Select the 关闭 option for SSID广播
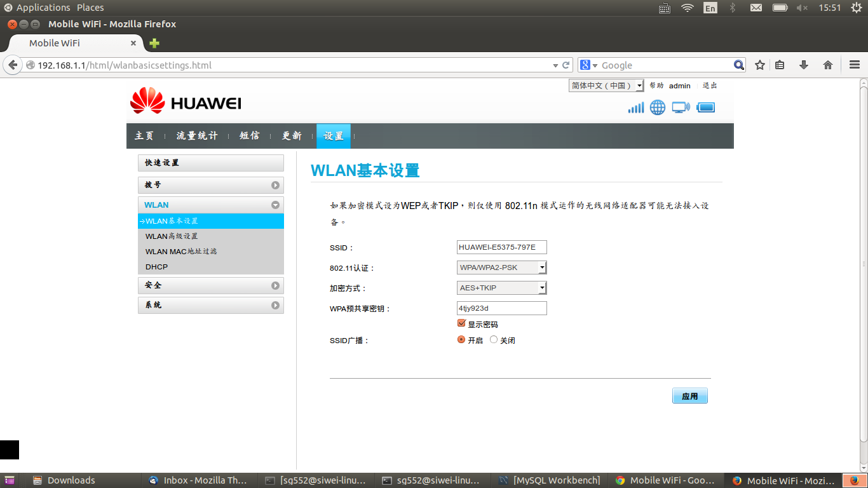This screenshot has height=488, width=868. [494, 339]
